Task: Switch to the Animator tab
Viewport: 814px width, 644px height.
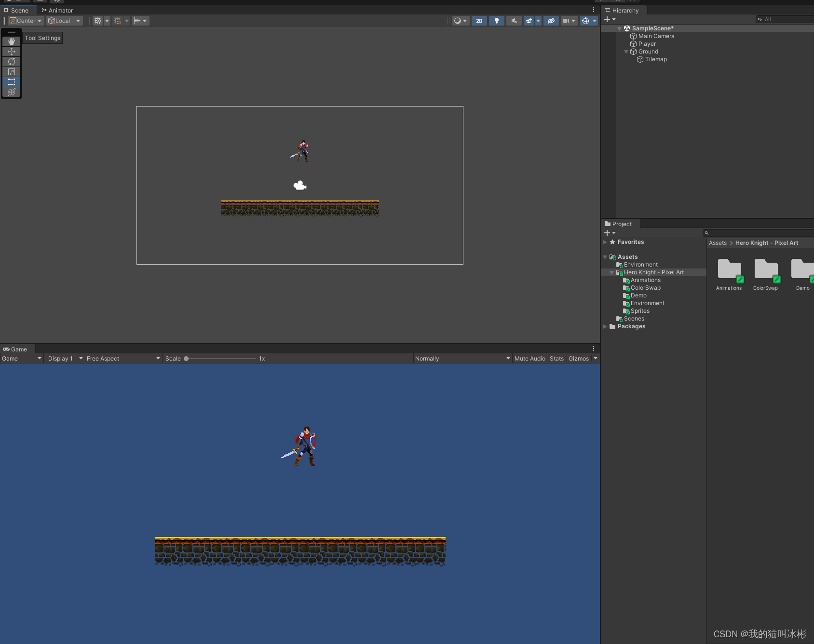Action: click(x=57, y=10)
